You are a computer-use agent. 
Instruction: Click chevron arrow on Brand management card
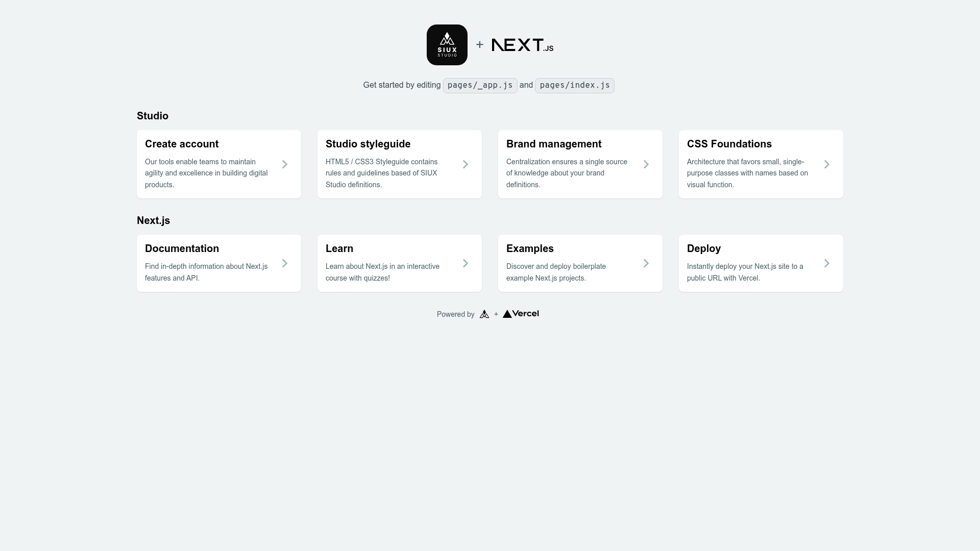pyautogui.click(x=646, y=164)
